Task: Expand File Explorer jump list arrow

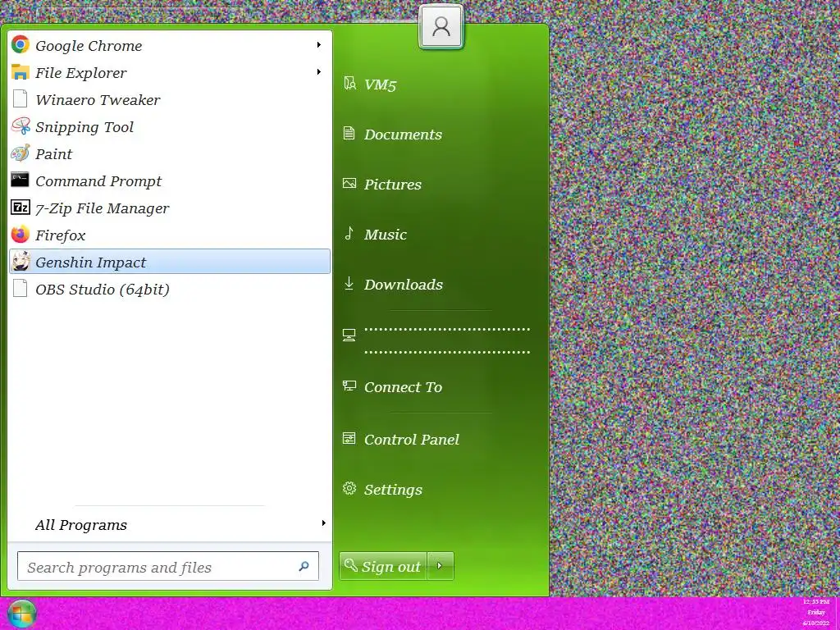Action: point(319,72)
